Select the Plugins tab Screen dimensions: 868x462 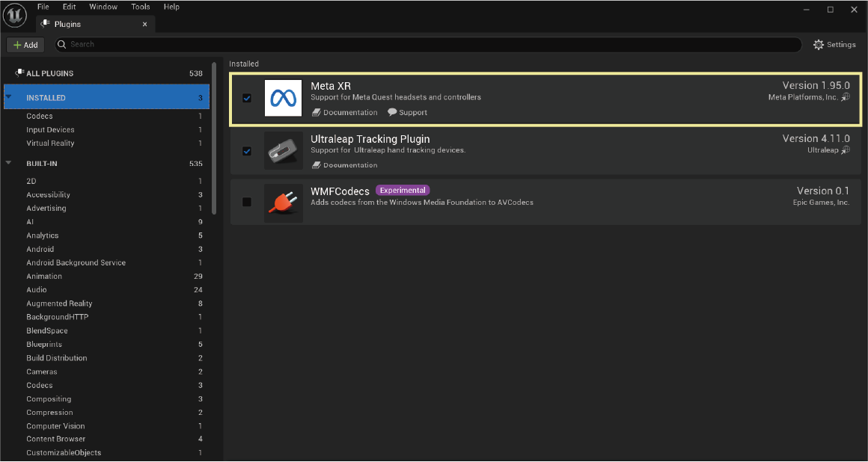[x=95, y=24]
